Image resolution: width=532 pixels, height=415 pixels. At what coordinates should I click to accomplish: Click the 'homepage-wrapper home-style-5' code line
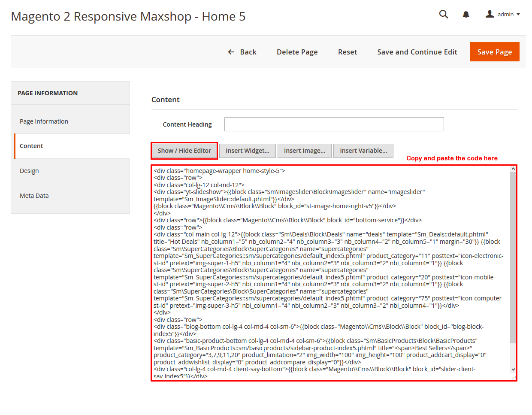point(219,171)
